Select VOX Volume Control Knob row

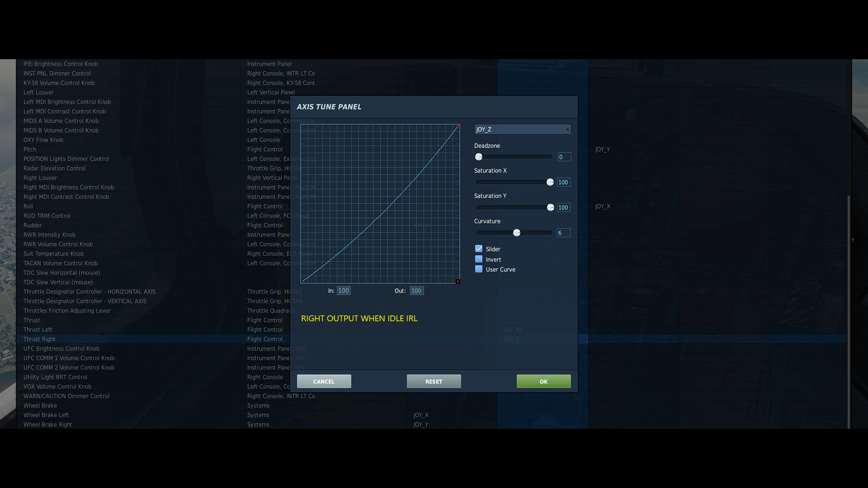(431, 386)
